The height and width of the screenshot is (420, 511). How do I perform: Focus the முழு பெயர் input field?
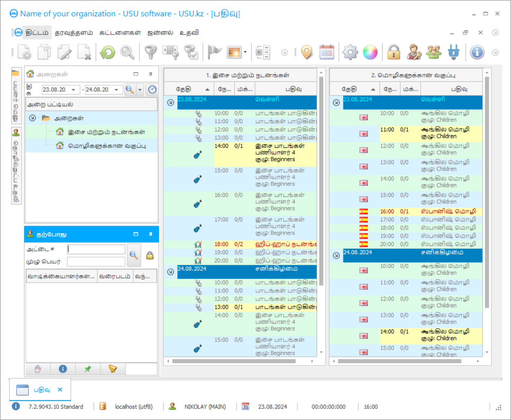(x=96, y=262)
